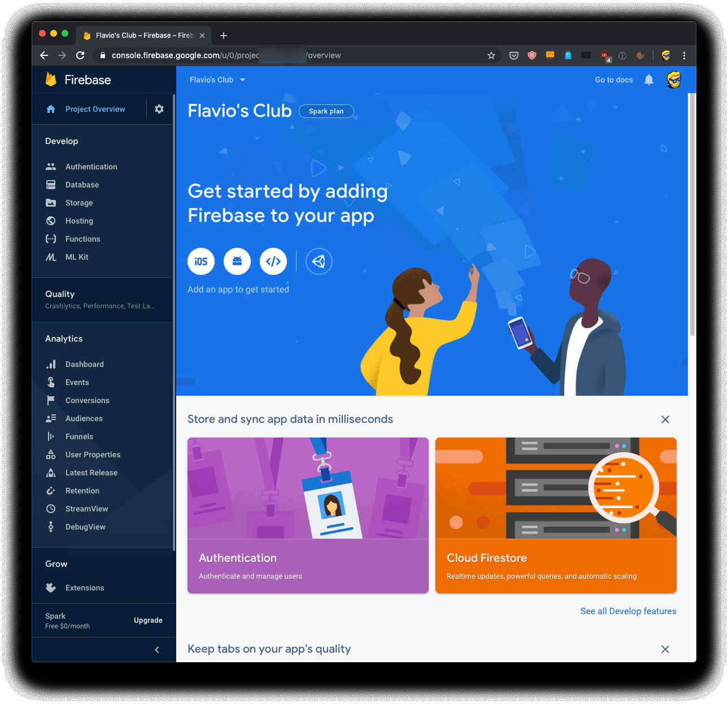
Task: Open ML Kit
Action: point(77,257)
